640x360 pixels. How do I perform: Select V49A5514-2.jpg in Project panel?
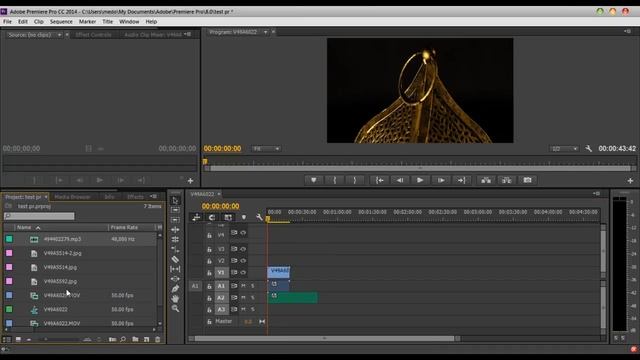[x=62, y=253]
